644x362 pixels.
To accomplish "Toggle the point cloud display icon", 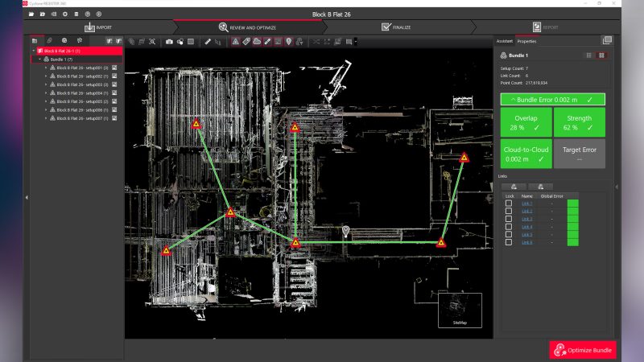I will (x=257, y=40).
